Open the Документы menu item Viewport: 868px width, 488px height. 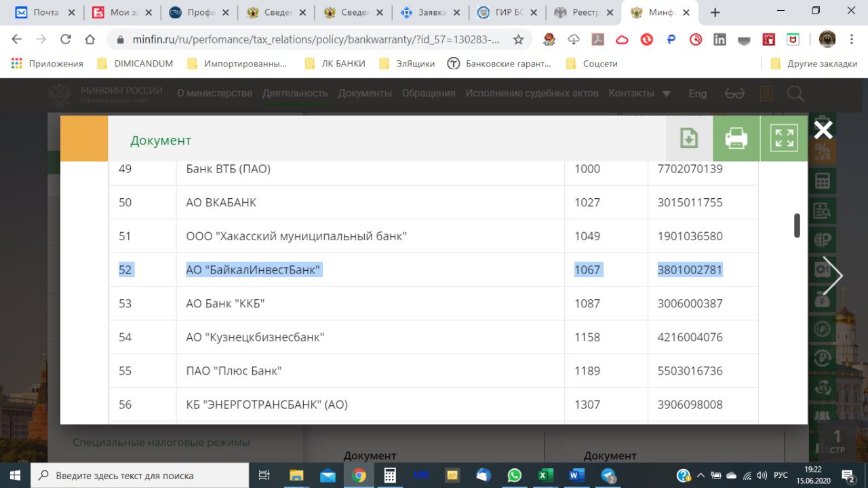[365, 94]
